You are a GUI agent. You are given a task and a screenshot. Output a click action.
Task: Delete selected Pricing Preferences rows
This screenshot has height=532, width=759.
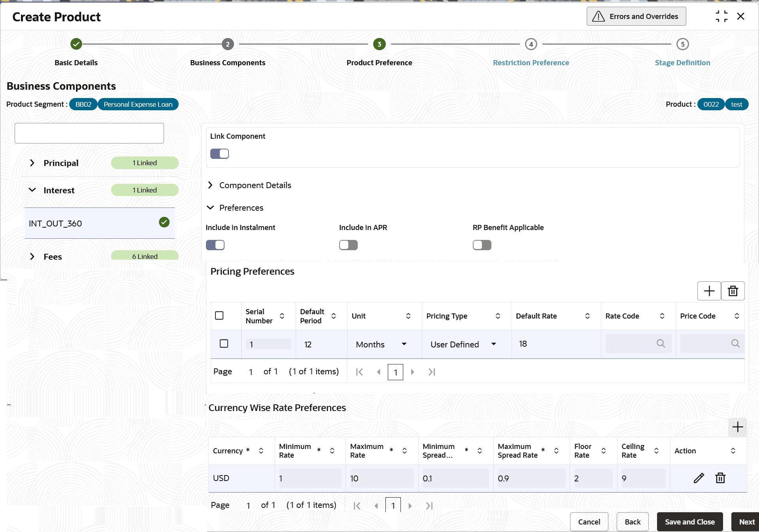pyautogui.click(x=733, y=291)
